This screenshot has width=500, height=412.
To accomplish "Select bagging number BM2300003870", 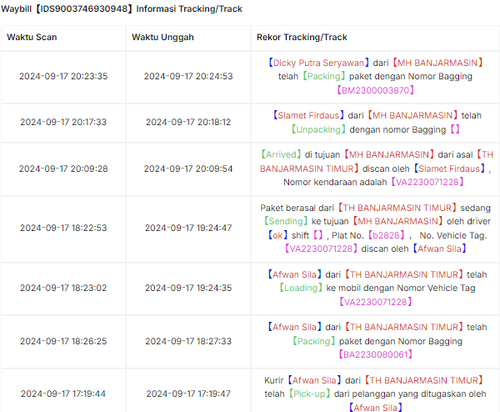I will point(375,90).
